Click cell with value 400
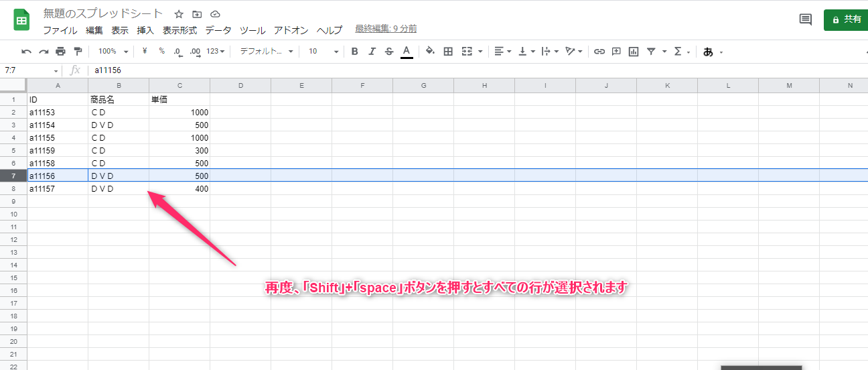The image size is (868, 370). tap(179, 189)
